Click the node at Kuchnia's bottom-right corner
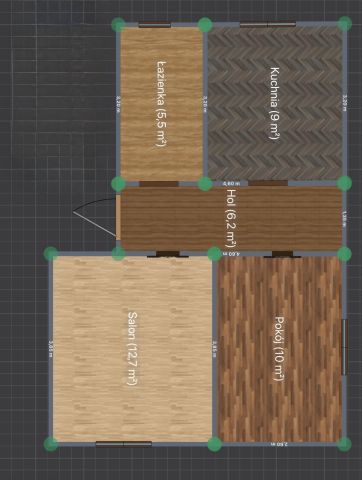Screen dimensions: 362x480 point(344,183)
